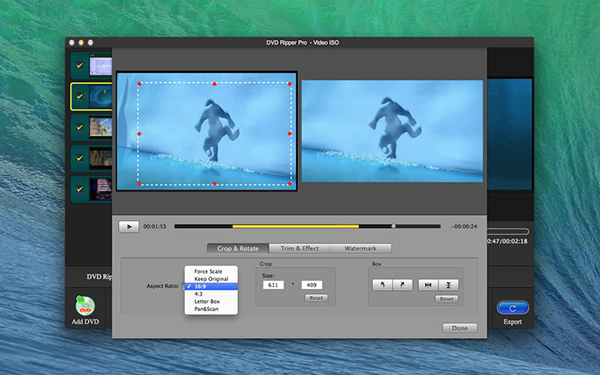Click the crop width field showing 611
The image size is (600, 375).
[x=273, y=285]
